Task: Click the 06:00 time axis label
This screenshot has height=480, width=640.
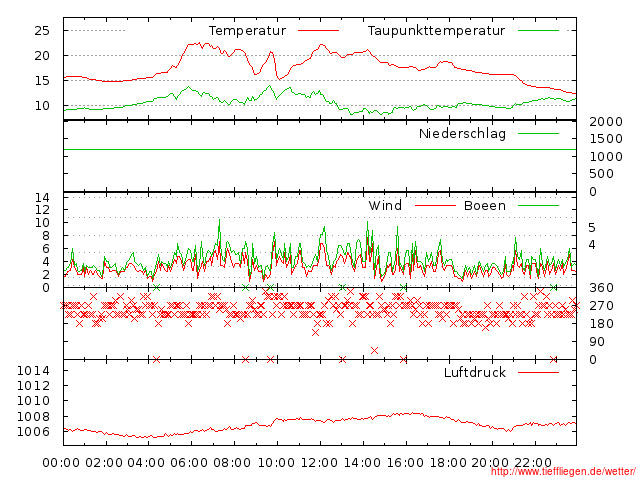Action: coord(189,463)
